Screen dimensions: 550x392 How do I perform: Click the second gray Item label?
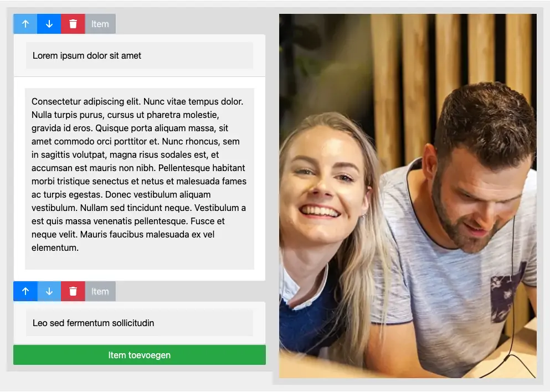coord(100,291)
